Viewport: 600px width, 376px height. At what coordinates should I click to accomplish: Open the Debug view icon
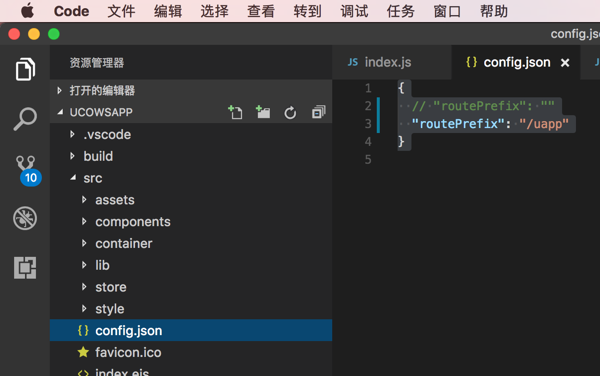point(25,218)
